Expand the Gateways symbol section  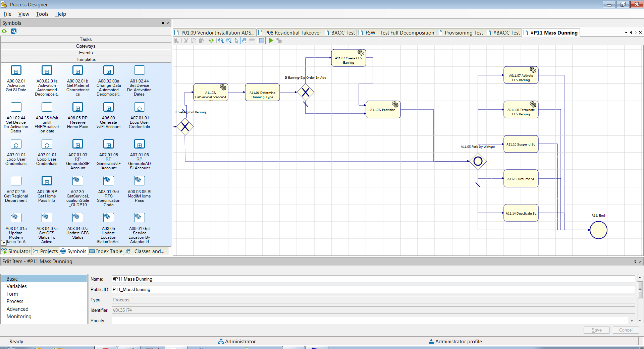click(86, 46)
